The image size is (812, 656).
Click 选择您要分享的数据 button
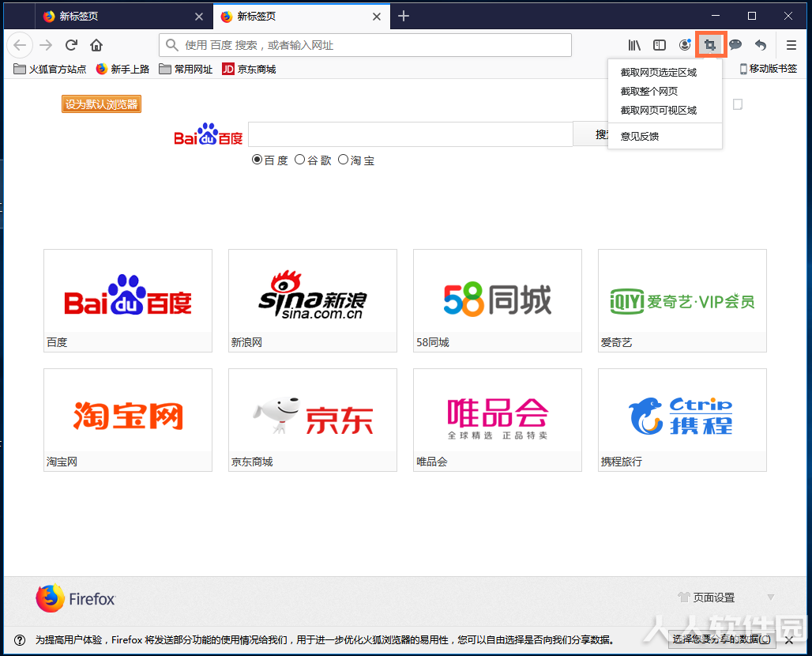[722, 639]
